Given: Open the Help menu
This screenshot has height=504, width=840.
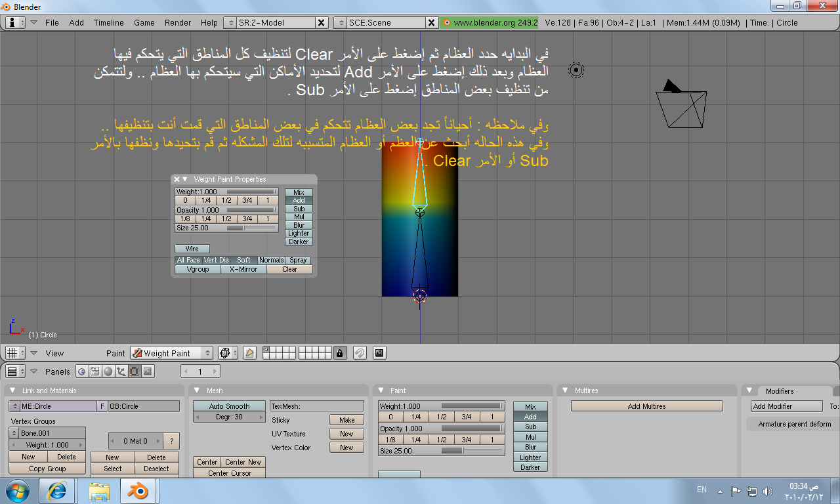Looking at the screenshot, I should coord(209,22).
